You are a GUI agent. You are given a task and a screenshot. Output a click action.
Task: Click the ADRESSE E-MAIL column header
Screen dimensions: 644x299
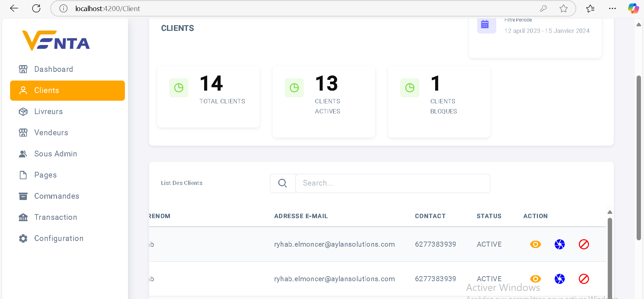click(301, 216)
